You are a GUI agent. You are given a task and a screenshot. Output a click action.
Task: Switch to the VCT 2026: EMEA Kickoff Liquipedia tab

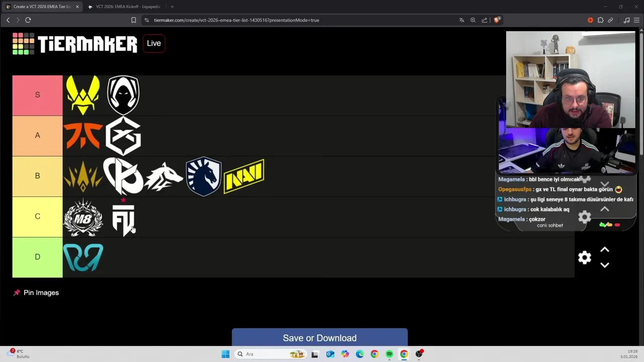click(124, 7)
